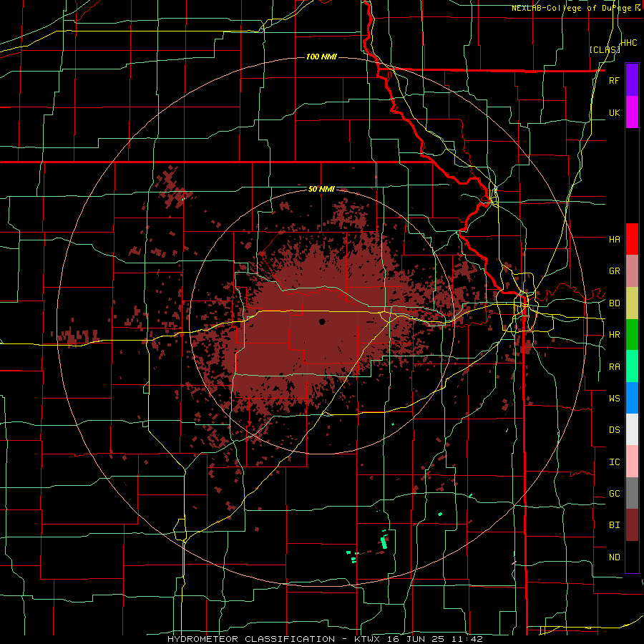
Task: Click the GR pink-brown legend swatch
Action: [x=632, y=271]
